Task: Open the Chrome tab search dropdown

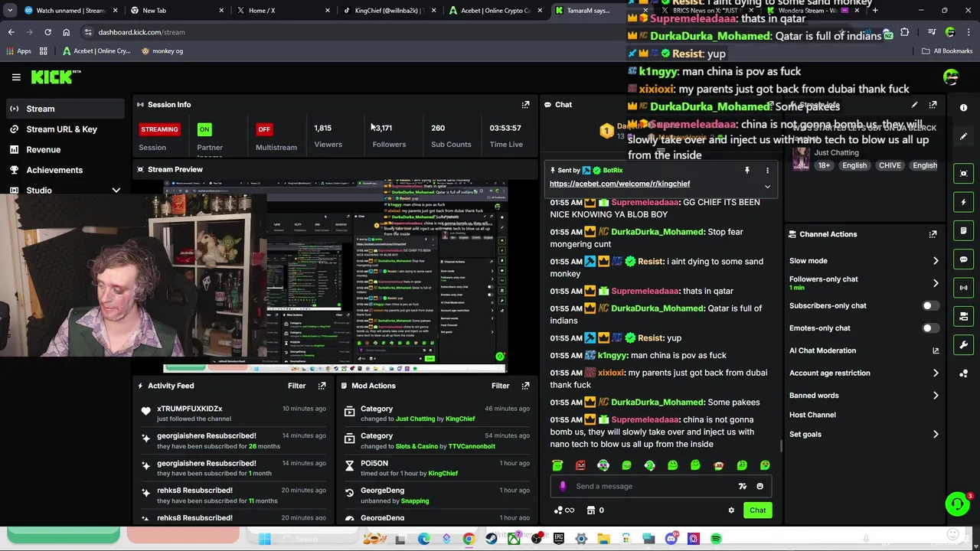Action: pyautogui.click(x=10, y=11)
